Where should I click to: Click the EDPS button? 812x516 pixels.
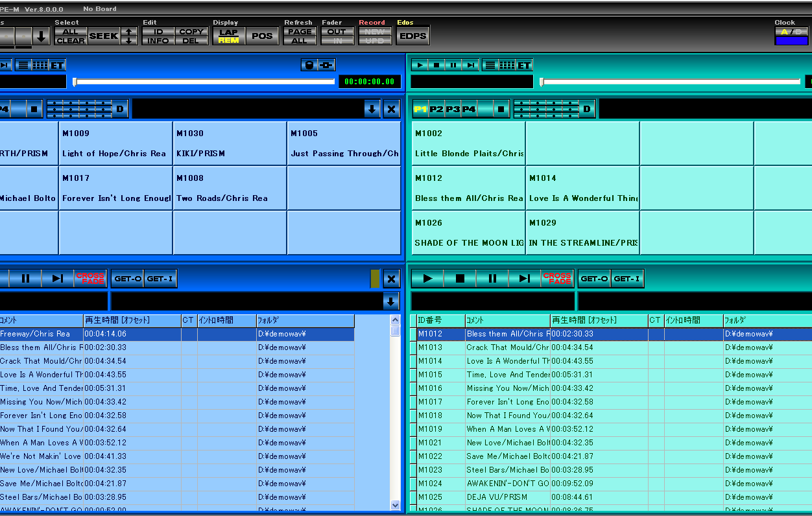click(x=413, y=36)
